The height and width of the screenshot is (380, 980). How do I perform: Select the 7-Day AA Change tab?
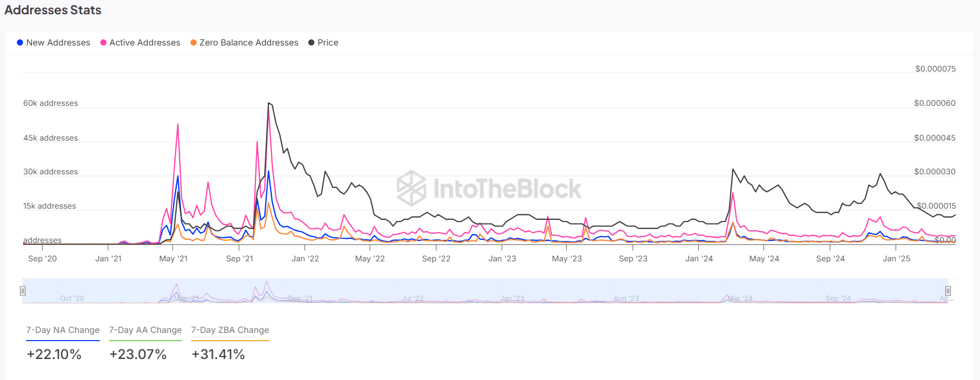tap(145, 330)
